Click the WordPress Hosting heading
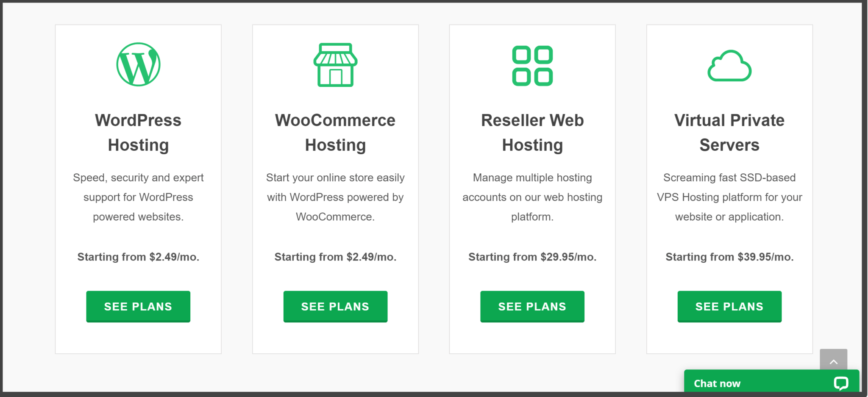Viewport: 868px width, 397px height. 138,133
